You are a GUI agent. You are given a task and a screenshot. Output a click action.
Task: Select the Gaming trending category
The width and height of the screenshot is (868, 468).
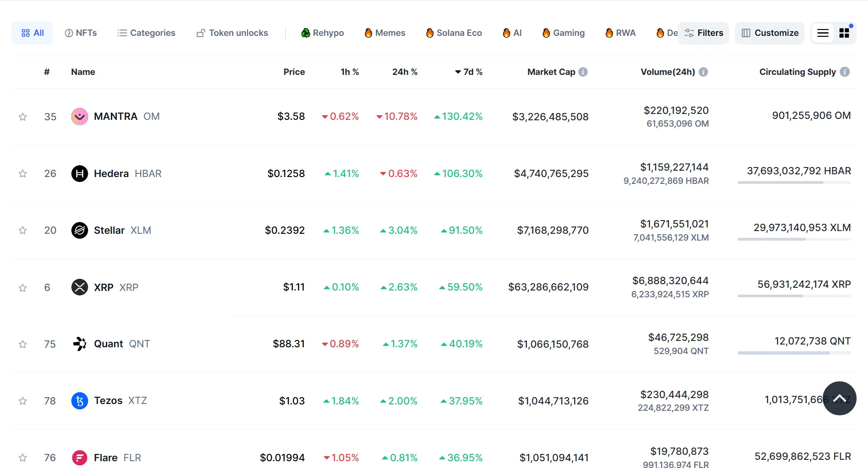coord(563,33)
